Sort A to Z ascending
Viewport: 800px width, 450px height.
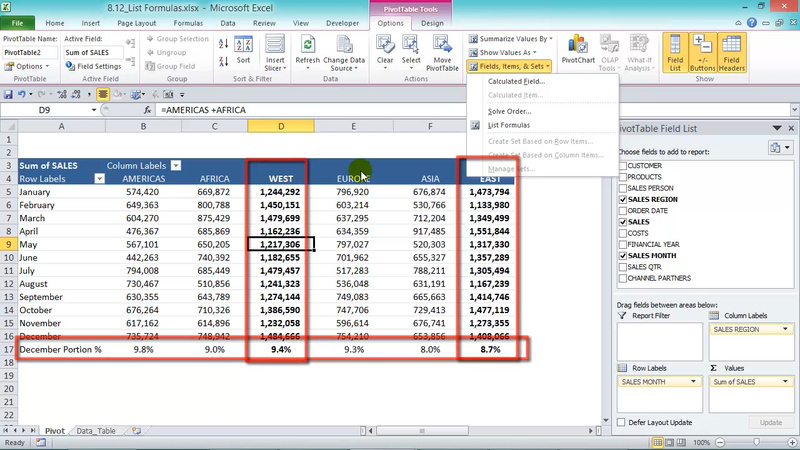point(223,44)
